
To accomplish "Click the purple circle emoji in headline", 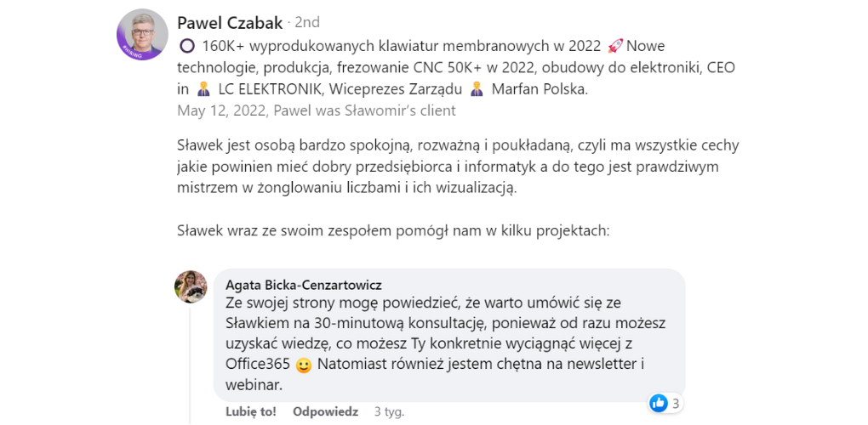I will (x=186, y=45).
